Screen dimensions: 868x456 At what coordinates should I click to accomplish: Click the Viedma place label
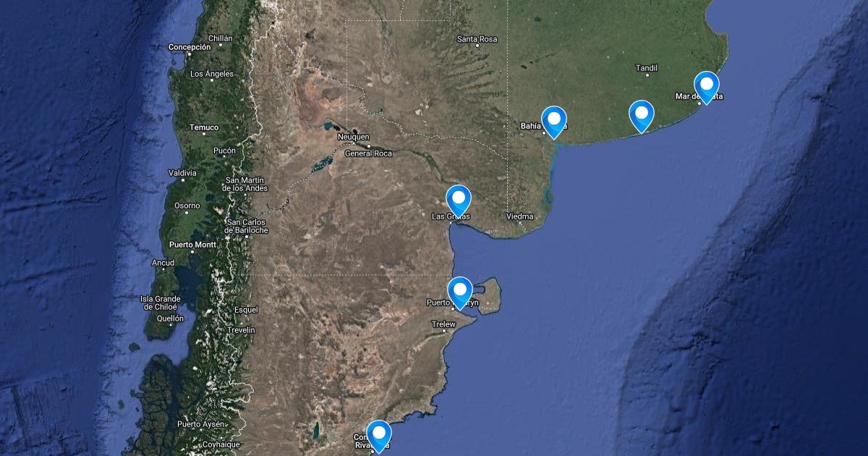(x=519, y=216)
